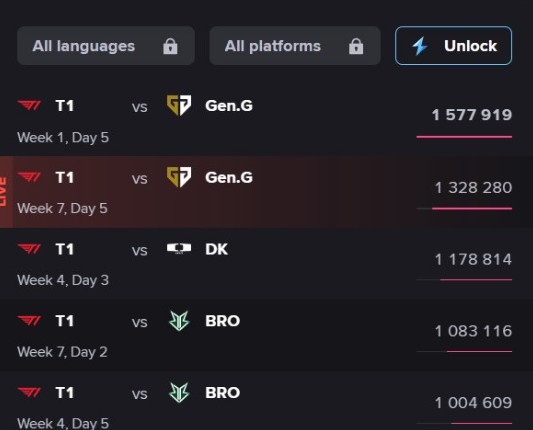Open the T1 vs Gen.G Week 1 match
Screen dimensions: 533x430
tap(266, 120)
